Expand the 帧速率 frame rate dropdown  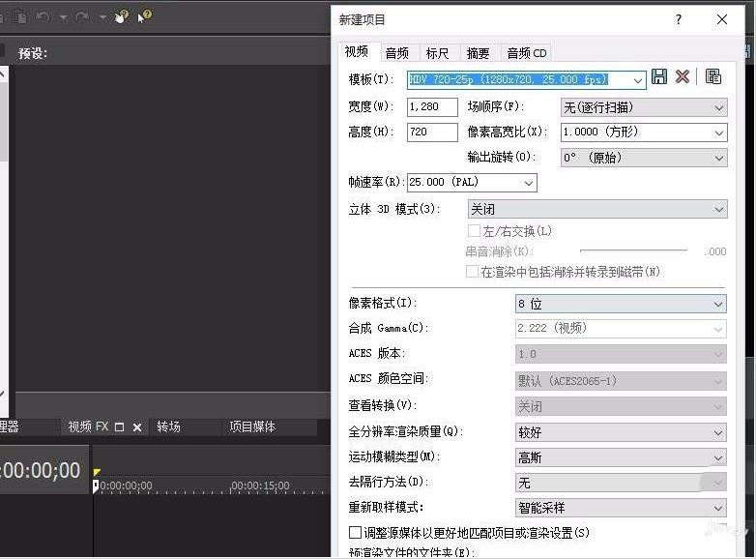coord(529,183)
